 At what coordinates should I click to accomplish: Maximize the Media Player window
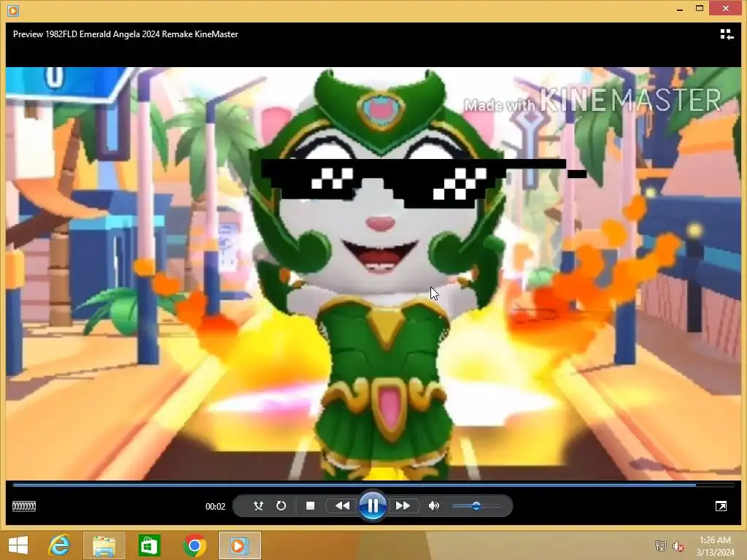(700, 9)
